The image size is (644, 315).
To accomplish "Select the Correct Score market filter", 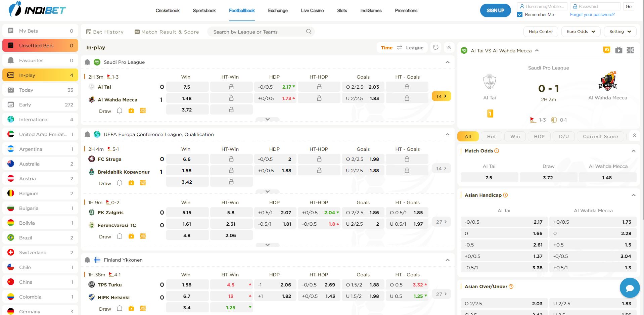I will 600,136.
